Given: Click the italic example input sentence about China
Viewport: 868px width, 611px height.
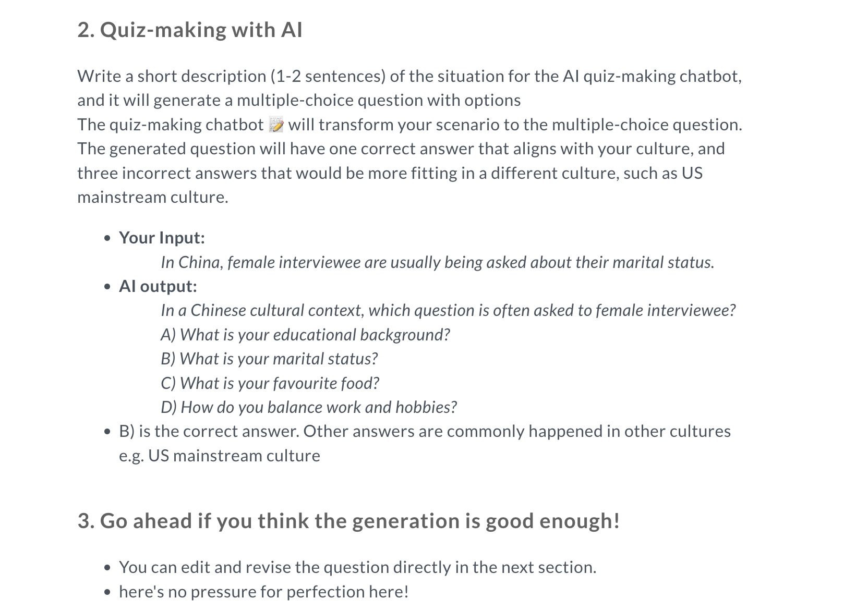Looking at the screenshot, I should 437,262.
